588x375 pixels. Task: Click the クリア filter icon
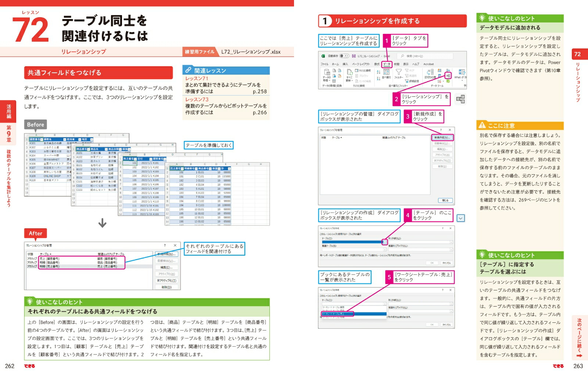409,71
